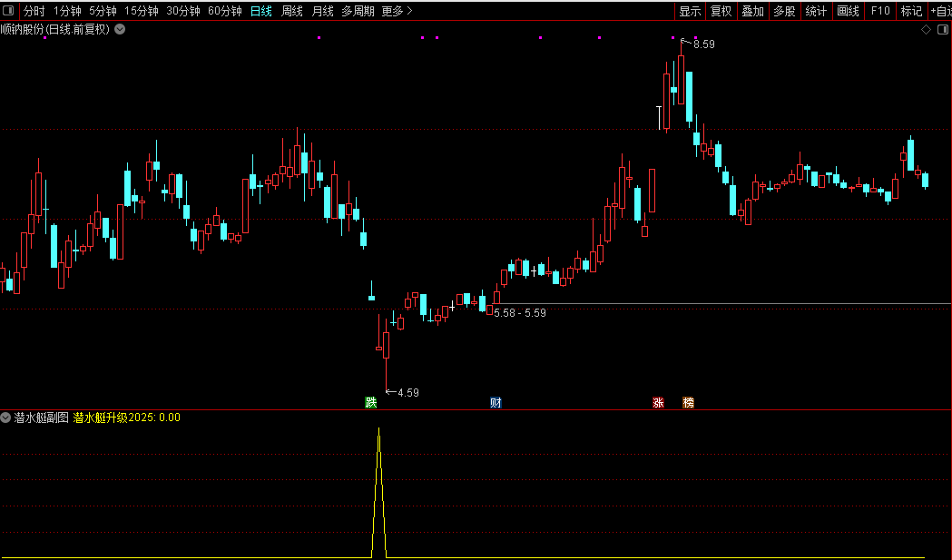Switch to 分时 intraday view
This screenshot has height=560, width=952.
click(x=34, y=11)
